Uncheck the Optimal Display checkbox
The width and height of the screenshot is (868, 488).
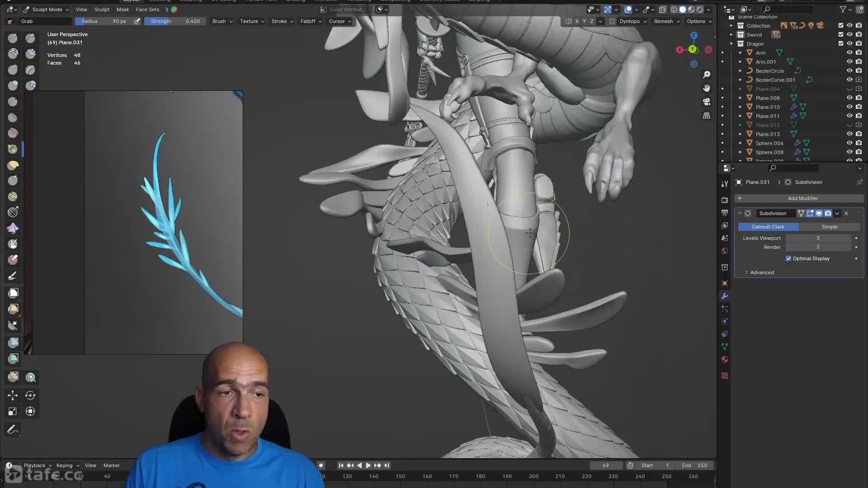(x=788, y=258)
